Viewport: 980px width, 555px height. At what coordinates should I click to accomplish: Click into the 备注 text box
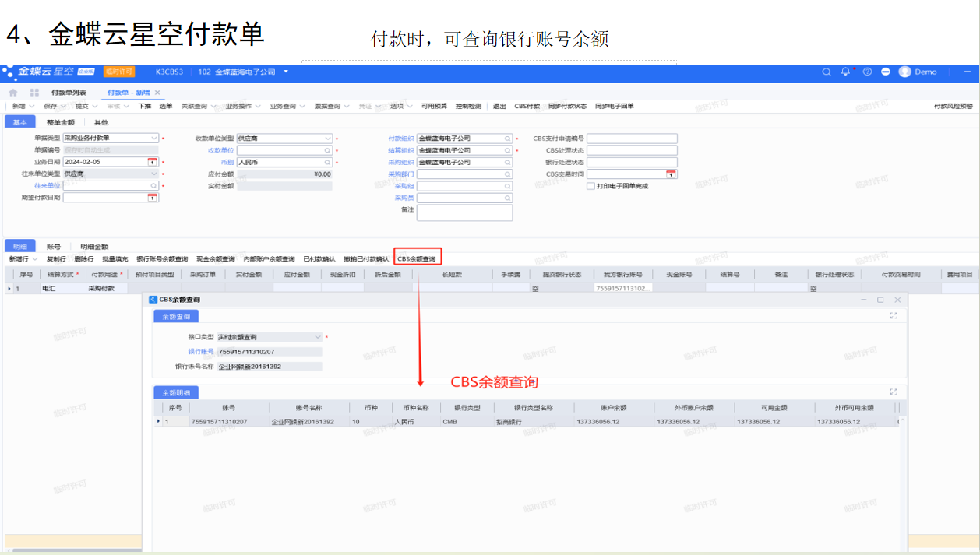(464, 213)
